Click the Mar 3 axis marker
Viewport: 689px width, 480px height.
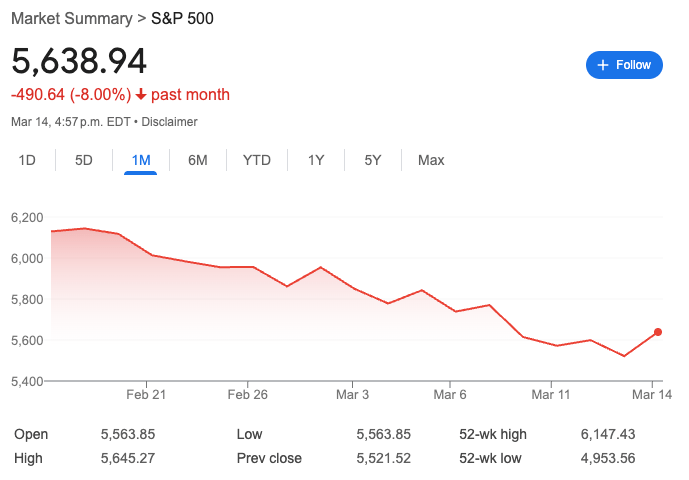point(352,394)
